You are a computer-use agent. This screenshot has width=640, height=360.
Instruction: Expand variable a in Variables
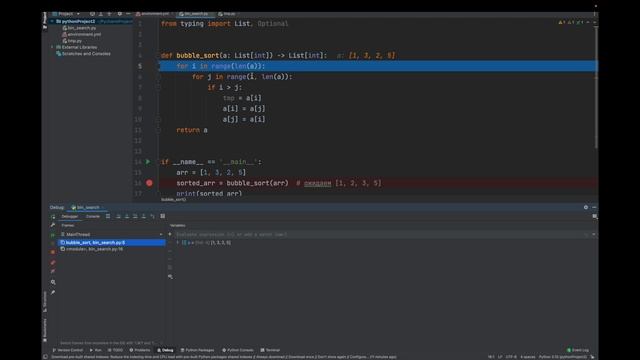click(177, 242)
